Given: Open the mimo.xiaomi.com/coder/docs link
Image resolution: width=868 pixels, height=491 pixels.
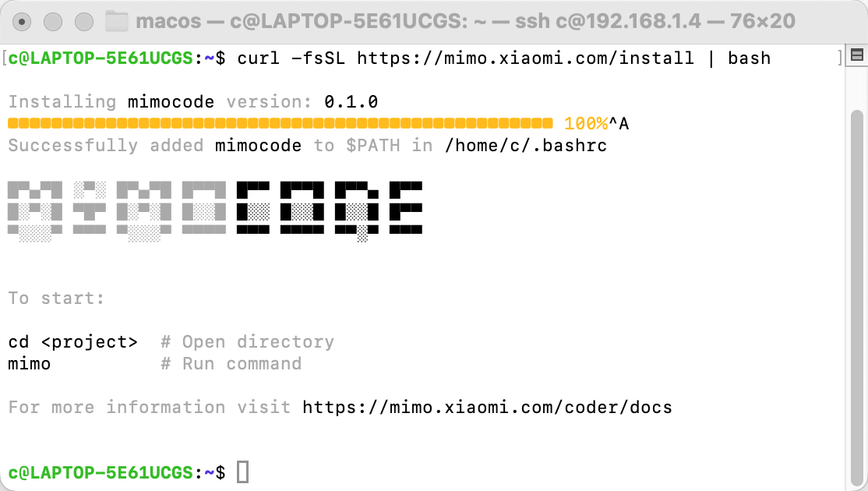Looking at the screenshot, I should [487, 408].
